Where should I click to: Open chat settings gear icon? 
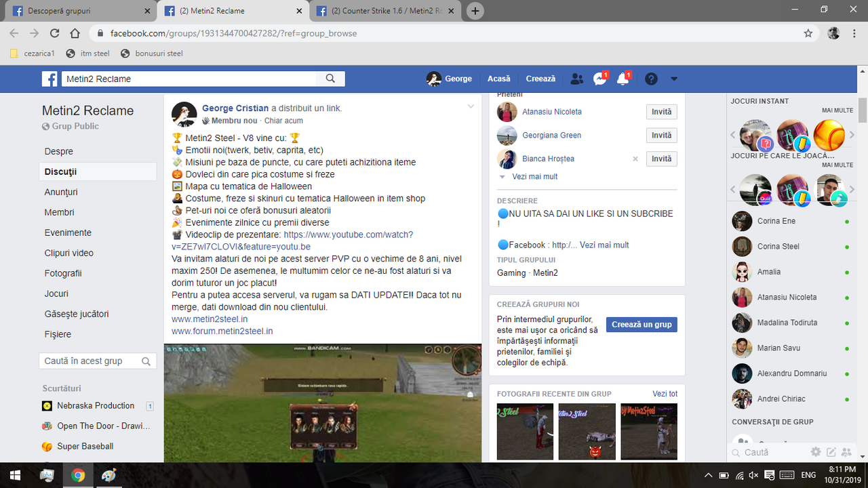coord(816,452)
